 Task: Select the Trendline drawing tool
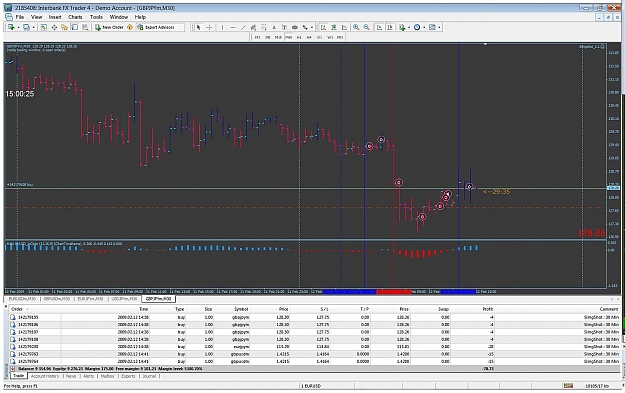[x=243, y=27]
